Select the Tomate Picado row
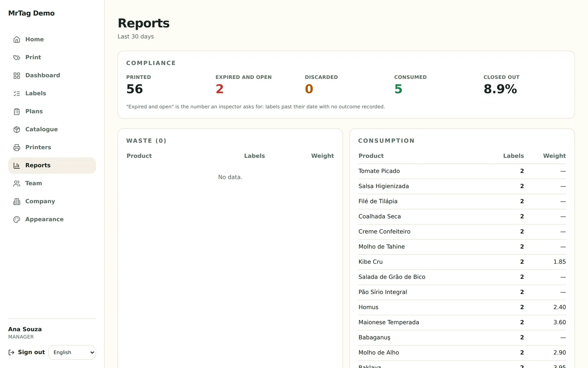588x368 pixels. (462, 171)
